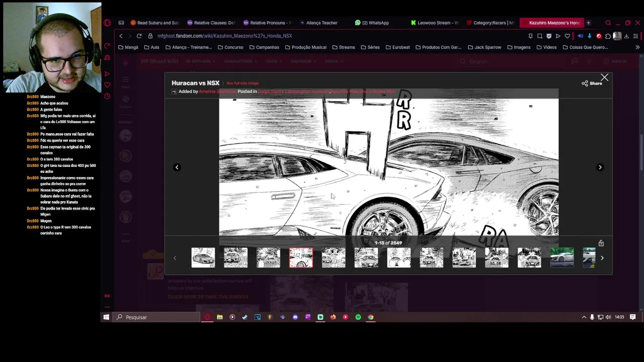Open the browser tab search icon
Image resolution: width=644 pixels, height=362 pixels.
608,23
